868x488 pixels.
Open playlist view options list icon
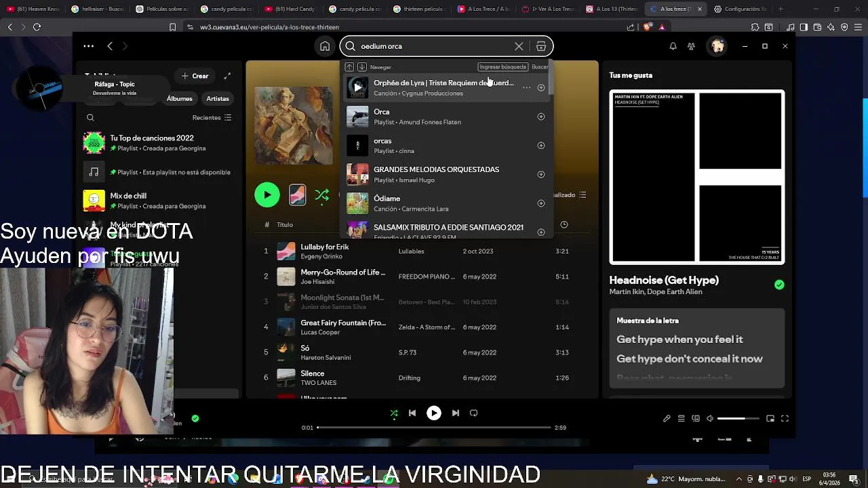click(583, 195)
